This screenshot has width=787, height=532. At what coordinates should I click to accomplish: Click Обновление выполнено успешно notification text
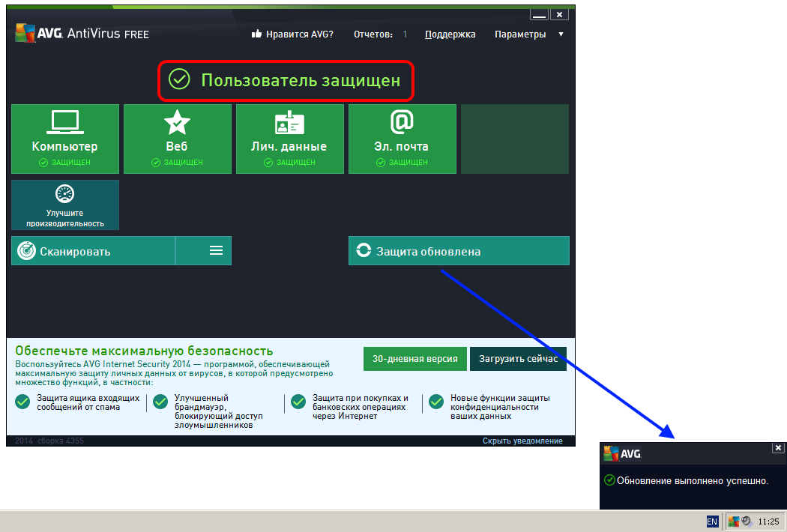pyautogui.click(x=692, y=481)
